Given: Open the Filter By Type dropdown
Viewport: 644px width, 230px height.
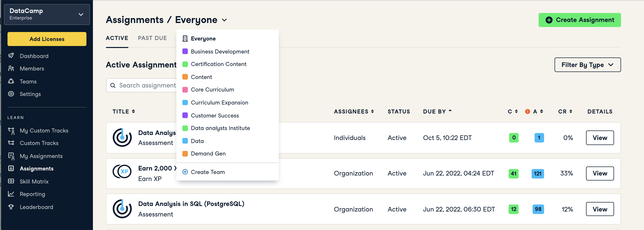Looking at the screenshot, I should coord(587,65).
